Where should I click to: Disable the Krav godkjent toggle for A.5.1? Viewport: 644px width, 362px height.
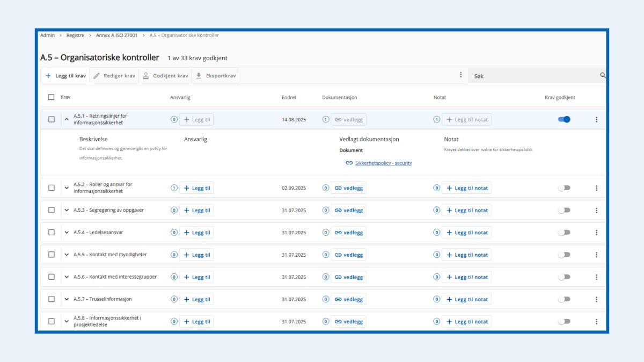click(564, 119)
